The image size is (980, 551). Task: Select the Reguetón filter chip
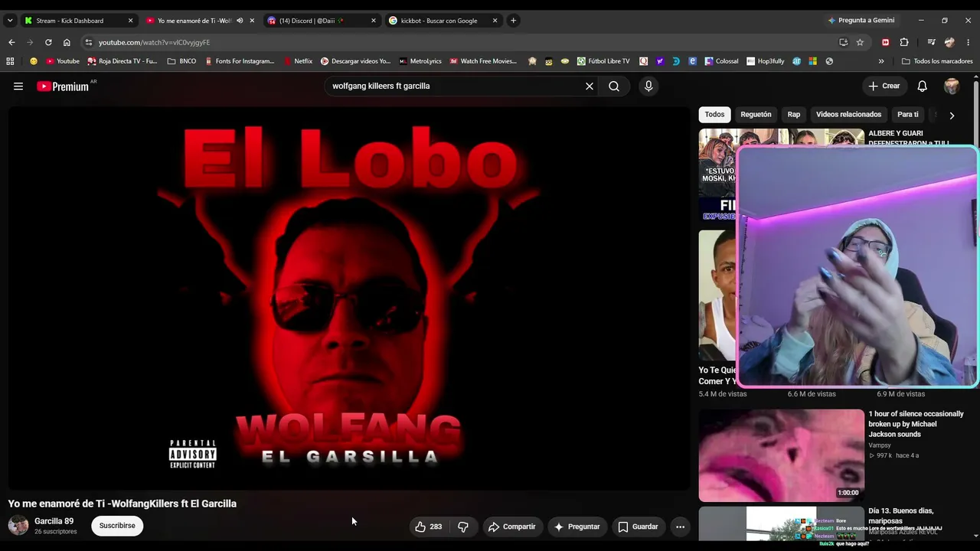[x=756, y=115]
